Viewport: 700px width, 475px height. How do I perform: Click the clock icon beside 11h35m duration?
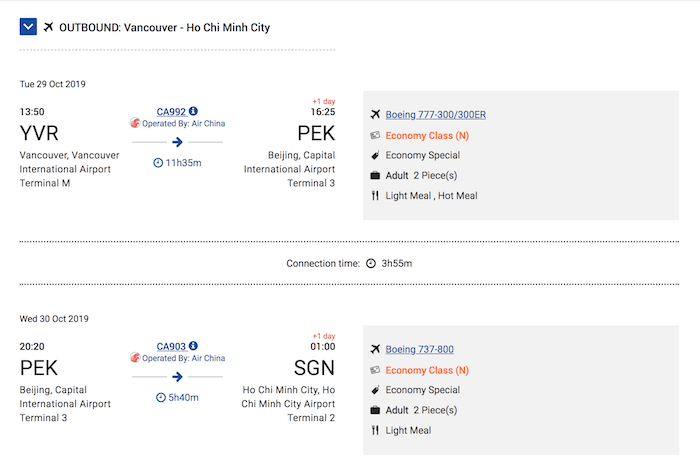158,163
